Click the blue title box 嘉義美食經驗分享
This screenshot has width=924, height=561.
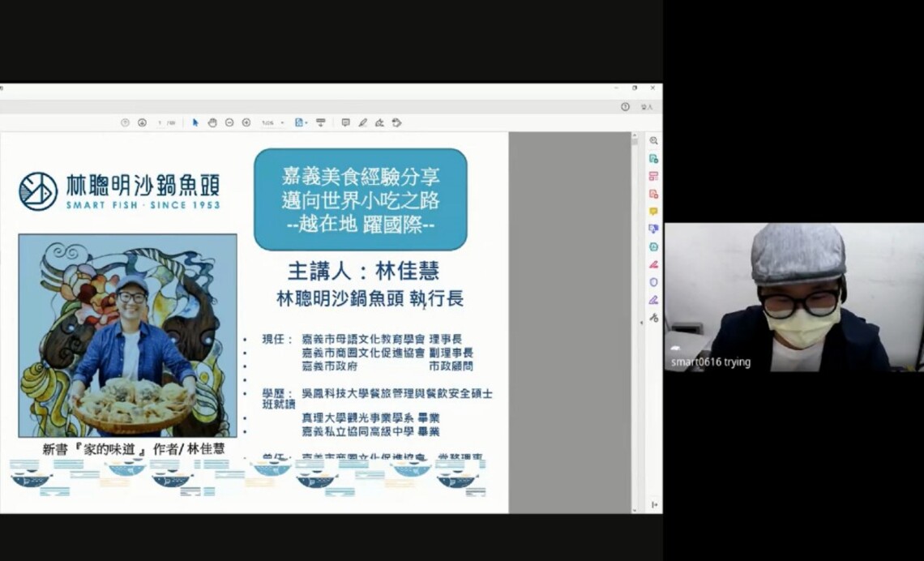coord(361,199)
